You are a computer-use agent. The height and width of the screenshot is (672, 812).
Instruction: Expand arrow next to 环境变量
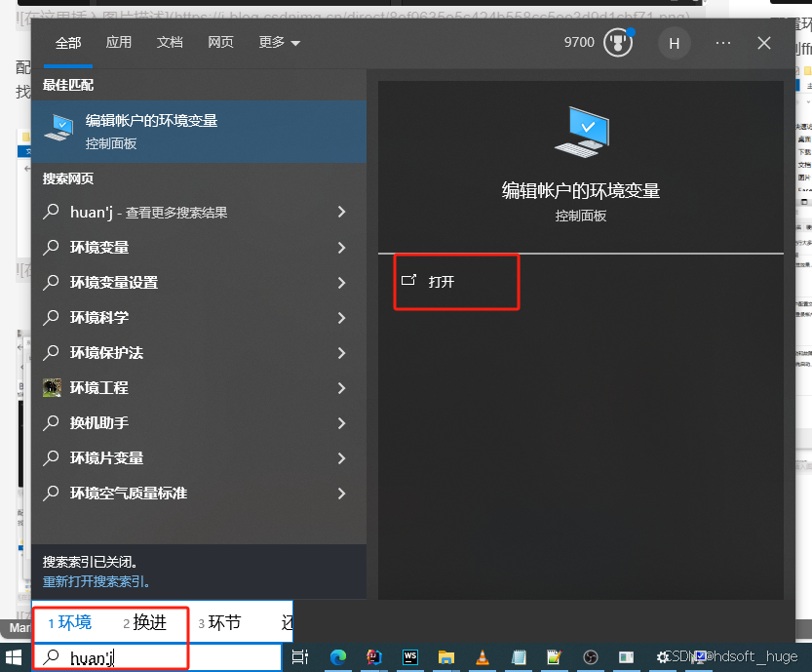coord(341,247)
